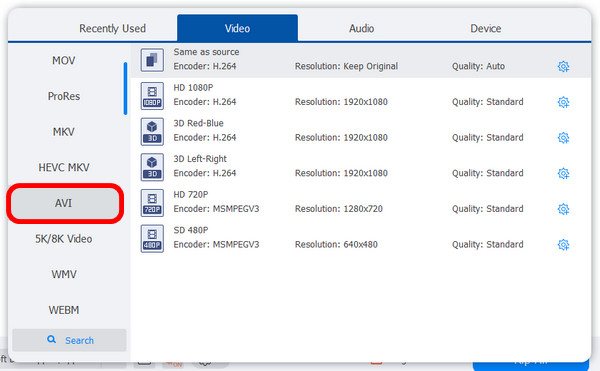600x371 pixels.
Task: Click Encoder: MSMPEGV3 in SD 480P row
Action: [216, 244]
